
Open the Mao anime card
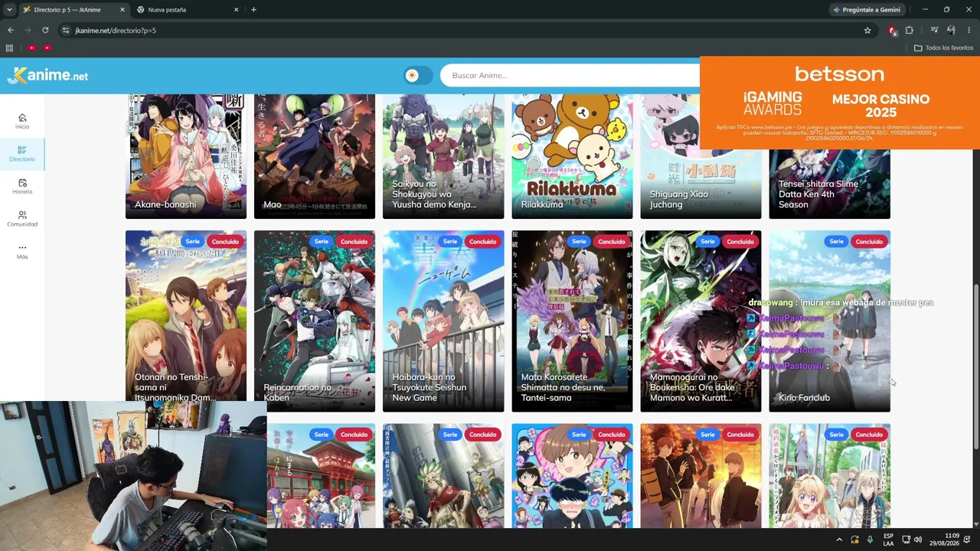tap(315, 156)
